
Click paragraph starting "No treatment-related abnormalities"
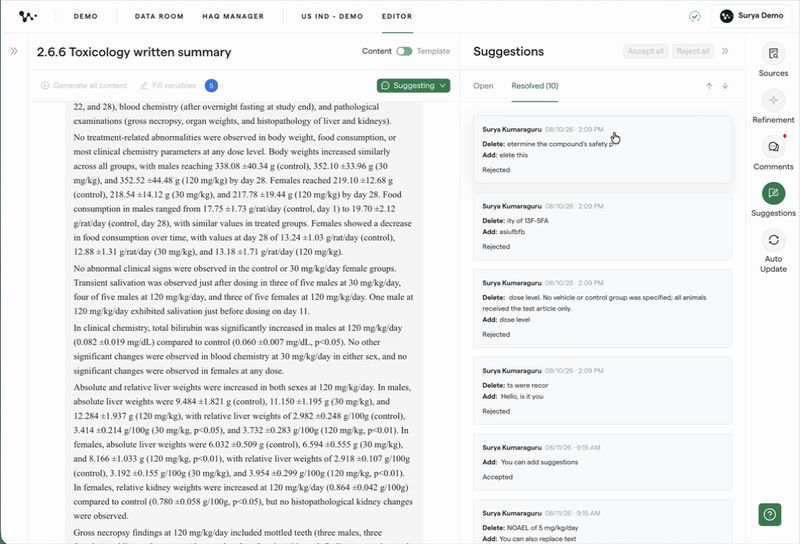[x=243, y=194]
